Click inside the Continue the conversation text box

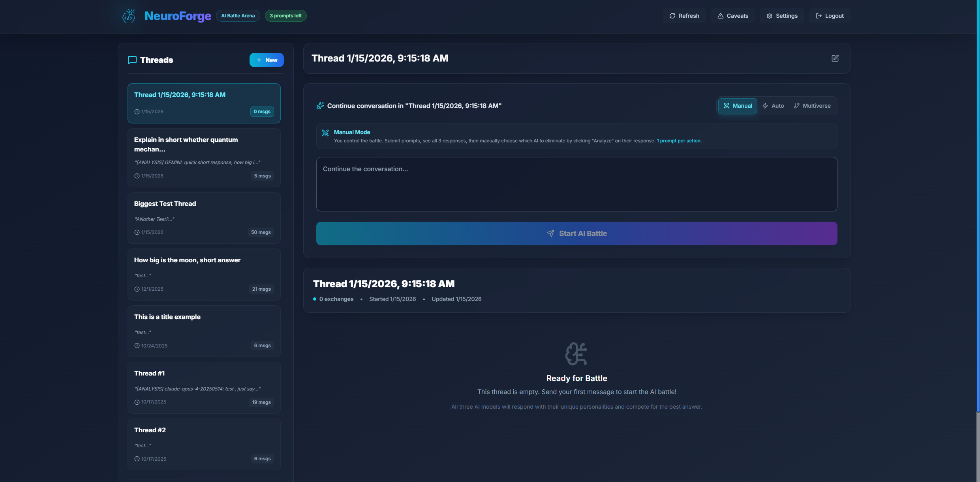(576, 184)
